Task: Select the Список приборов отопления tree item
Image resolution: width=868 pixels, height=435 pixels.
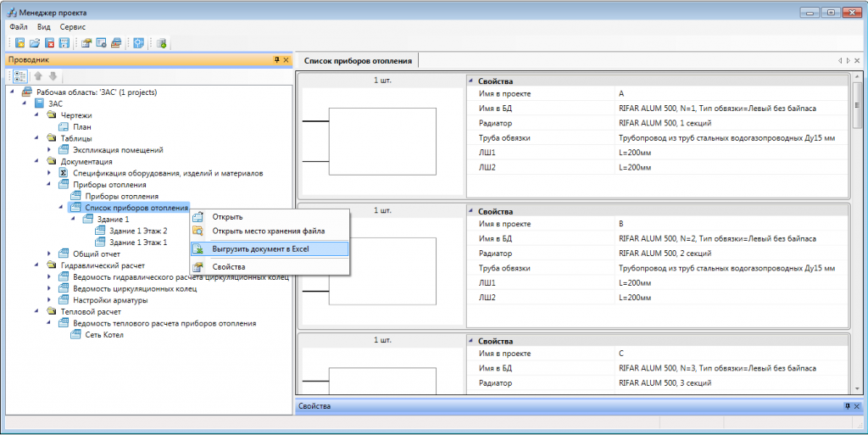Action: coord(136,208)
